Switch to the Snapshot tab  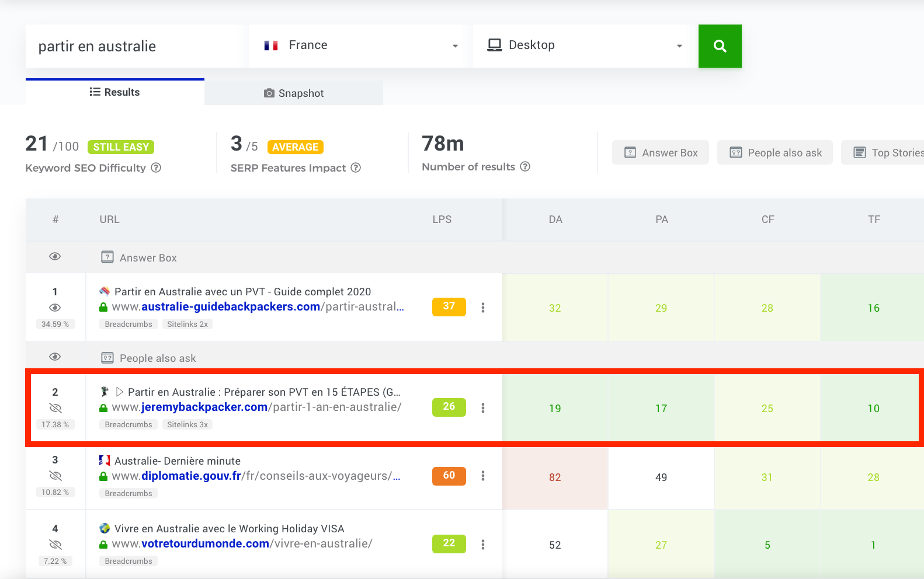(294, 93)
